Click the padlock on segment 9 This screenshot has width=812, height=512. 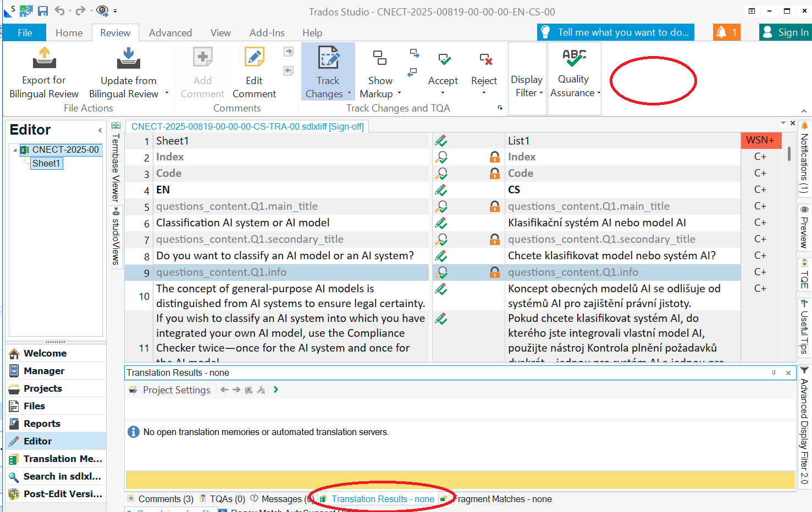(x=494, y=272)
